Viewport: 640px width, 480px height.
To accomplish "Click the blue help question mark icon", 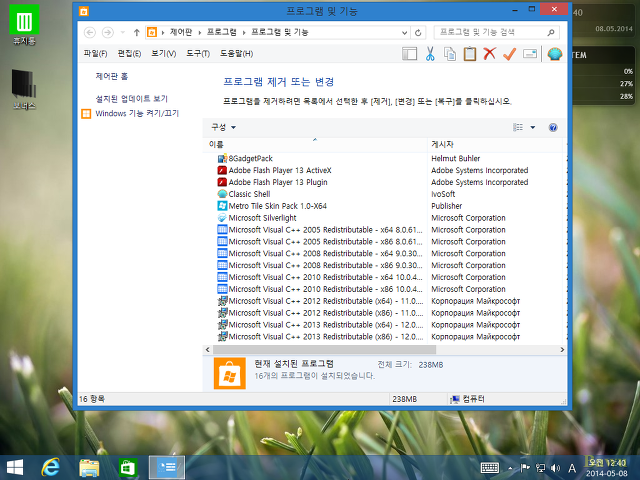I will 553,127.
